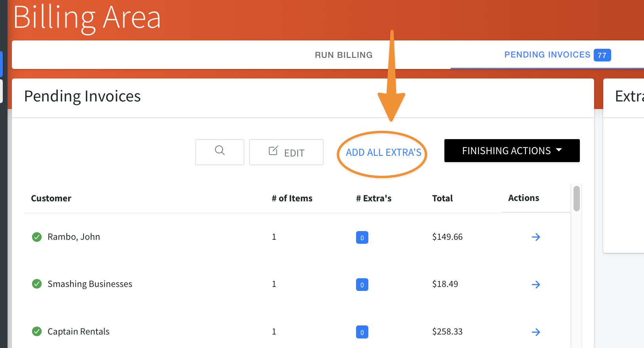This screenshot has height=348, width=644.
Task: Click the Actions column header
Action: pos(524,198)
